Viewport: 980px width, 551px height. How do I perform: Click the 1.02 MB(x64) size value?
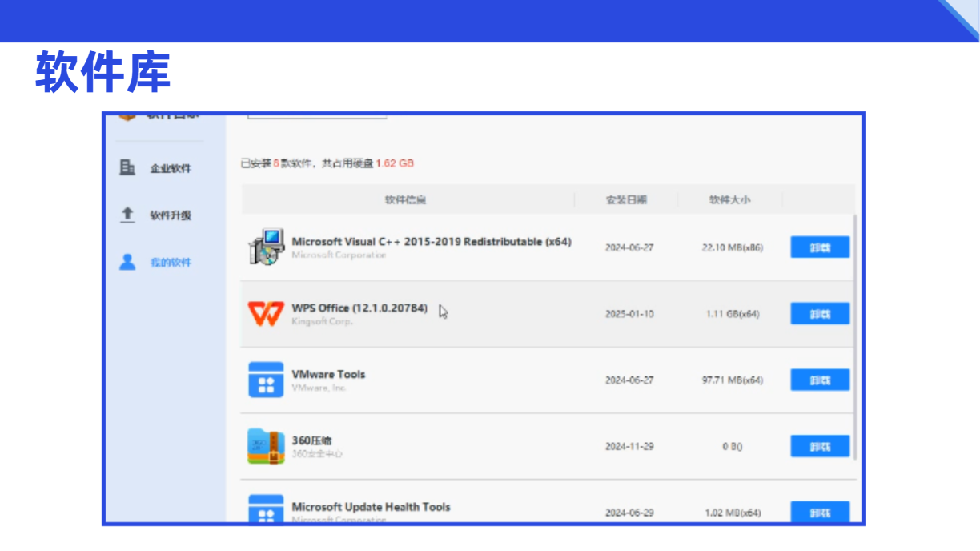pyautogui.click(x=733, y=513)
